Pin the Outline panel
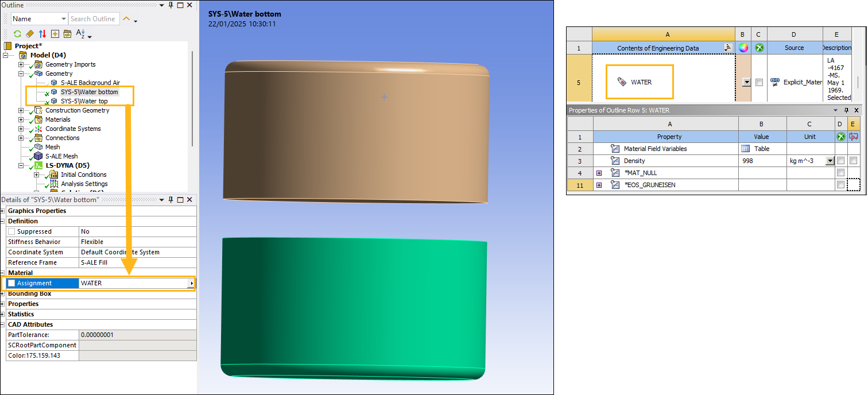 tap(170, 5)
